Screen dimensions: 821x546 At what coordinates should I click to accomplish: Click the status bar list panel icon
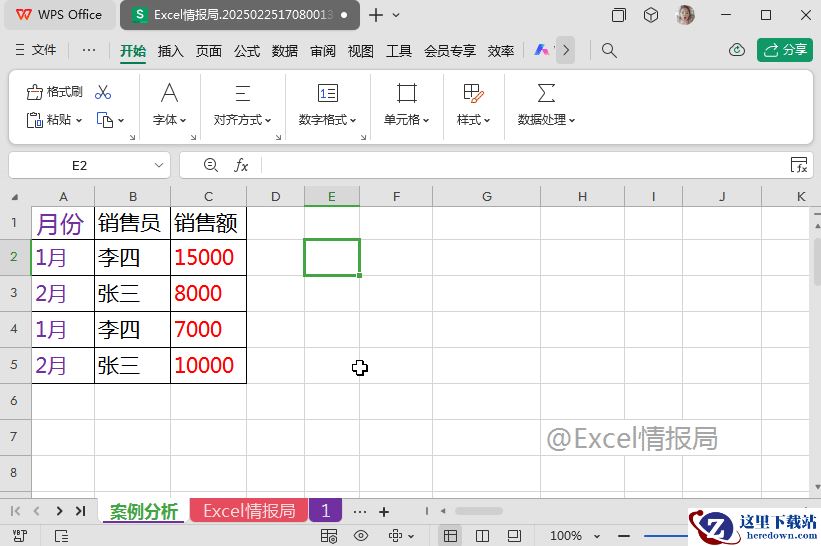pyautogui.click(x=61, y=536)
